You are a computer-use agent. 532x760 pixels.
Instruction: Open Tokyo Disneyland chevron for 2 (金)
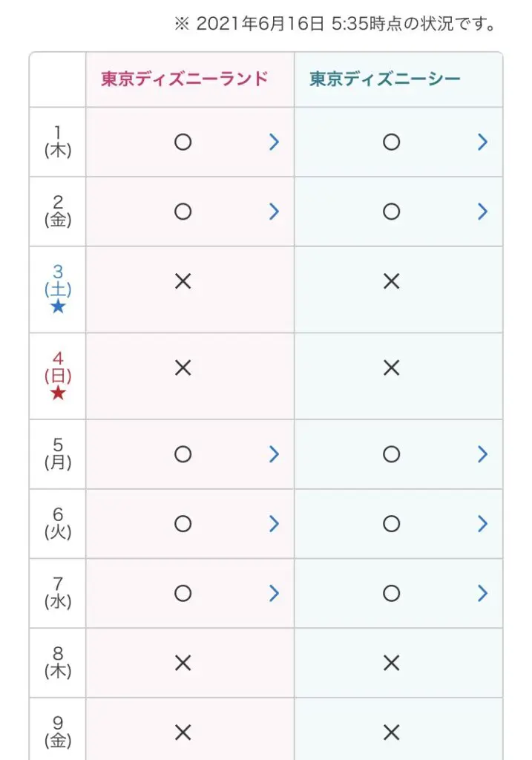tap(275, 212)
